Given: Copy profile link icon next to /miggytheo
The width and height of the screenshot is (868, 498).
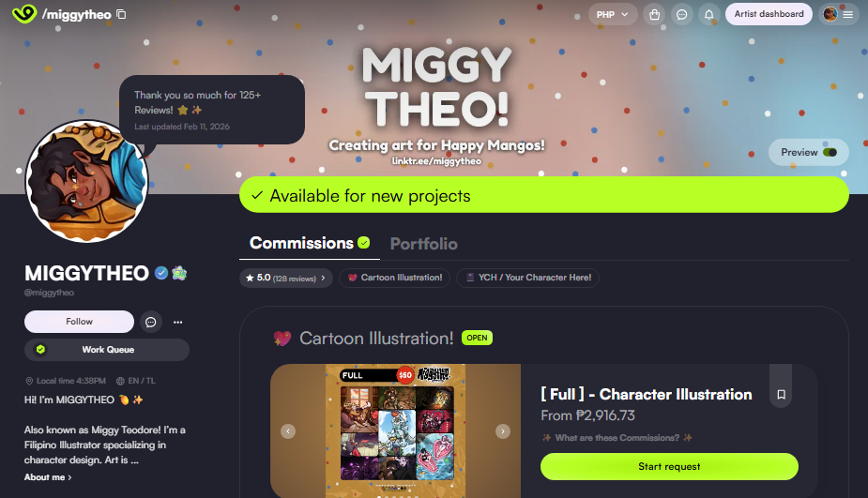Looking at the screenshot, I should 121,14.
